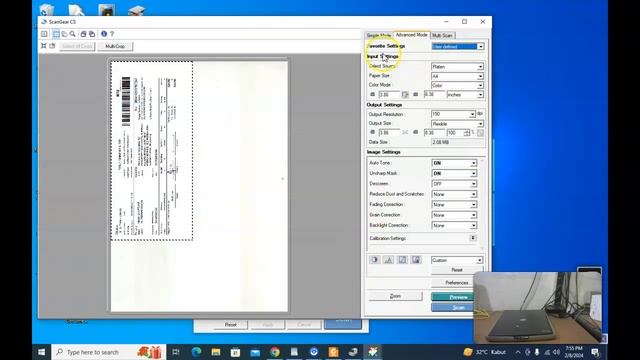Open the final review image icon
This screenshot has width=640, height=360.
416,260
